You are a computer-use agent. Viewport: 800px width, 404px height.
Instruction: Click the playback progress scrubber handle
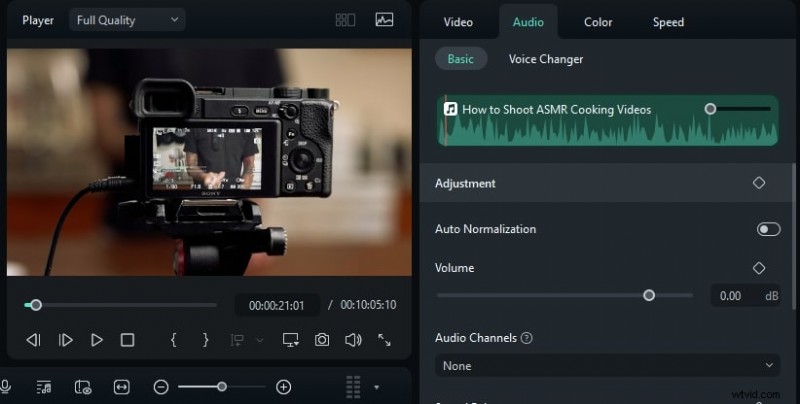(x=36, y=305)
